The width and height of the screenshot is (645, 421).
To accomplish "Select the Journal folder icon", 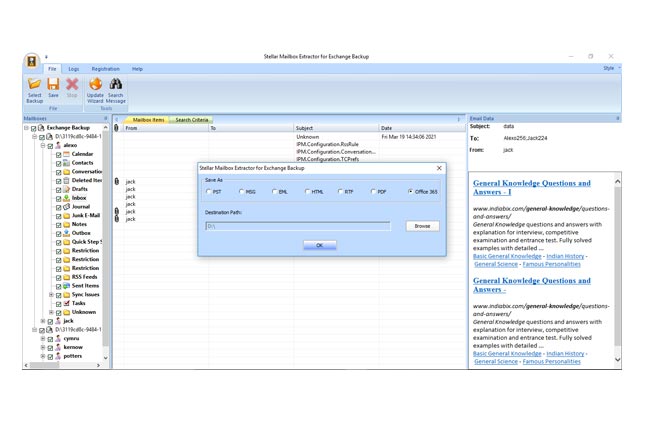I will pyautogui.click(x=66, y=207).
